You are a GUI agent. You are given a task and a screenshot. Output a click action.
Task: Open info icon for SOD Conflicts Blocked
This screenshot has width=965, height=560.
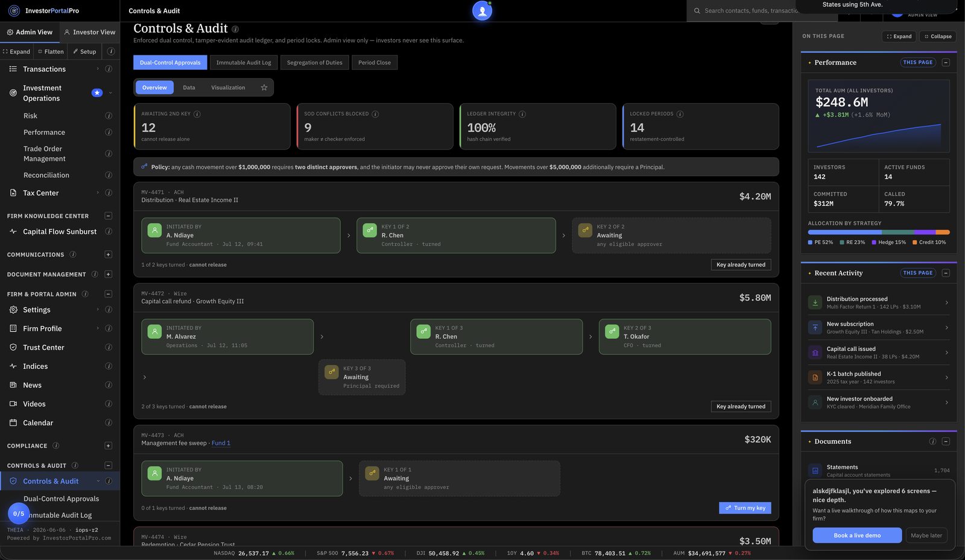point(375,114)
